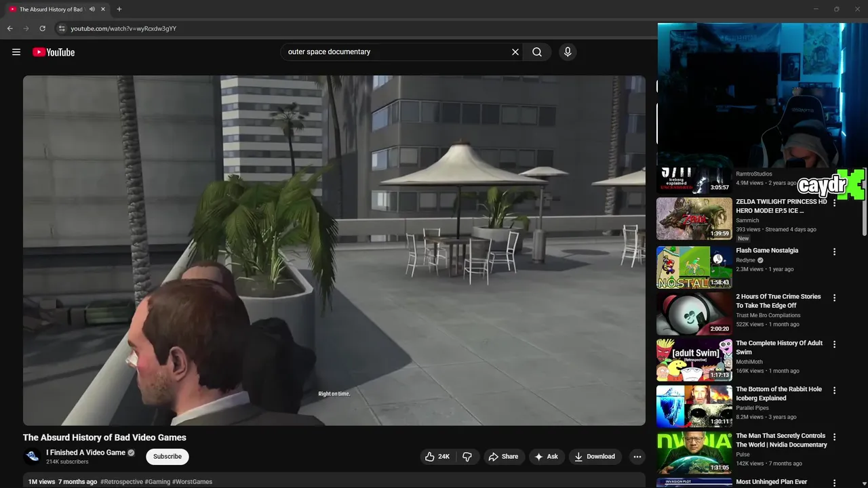Screen dimensions: 868x488
Task: Open options menu for Rabbit Hole Iceberg video
Action: [x=835, y=390]
